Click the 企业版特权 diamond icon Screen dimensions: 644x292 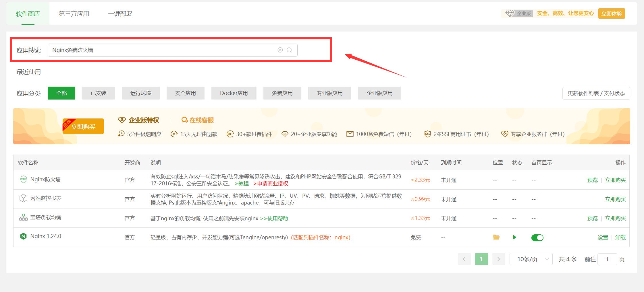coord(122,120)
